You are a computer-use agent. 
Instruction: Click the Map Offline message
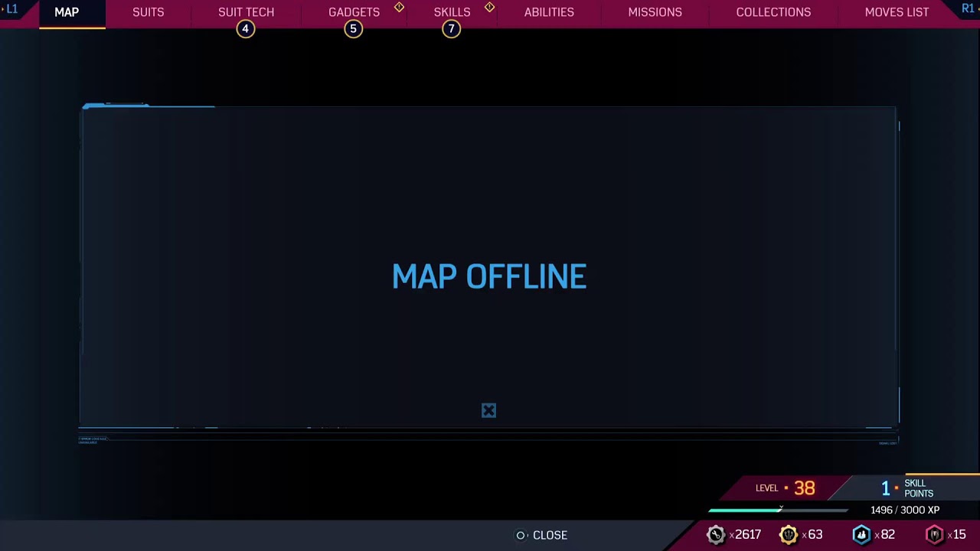[489, 276]
